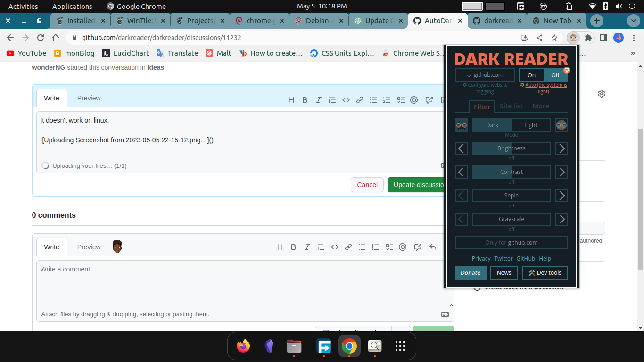Insert code in discussion edit toolbar
This screenshot has width=644, height=362.
[346, 100]
